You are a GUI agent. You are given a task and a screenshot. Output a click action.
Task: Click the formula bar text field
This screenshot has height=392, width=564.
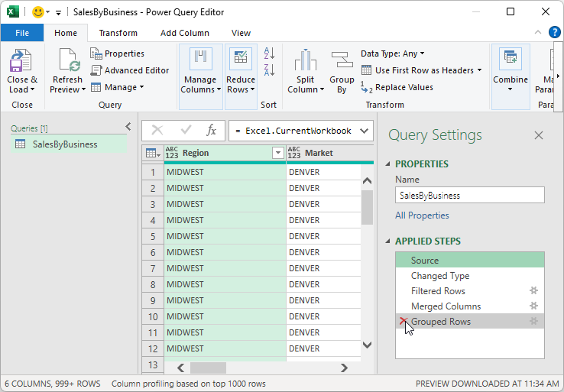click(293, 131)
